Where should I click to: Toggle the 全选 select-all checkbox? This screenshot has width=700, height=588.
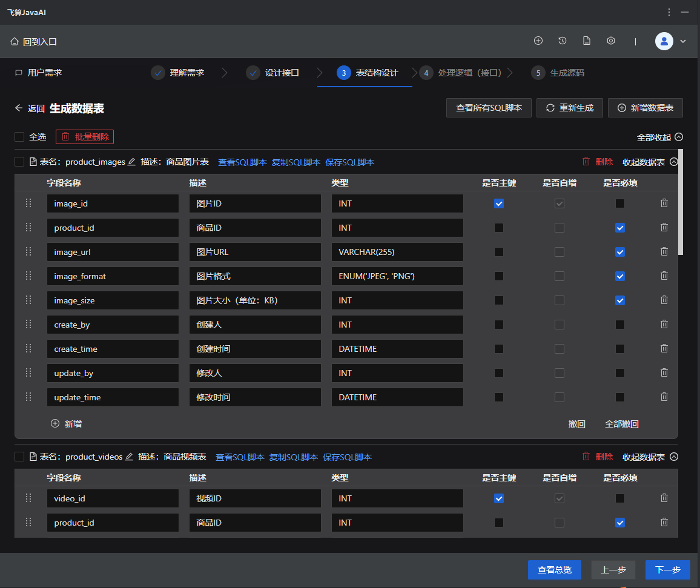(19, 137)
